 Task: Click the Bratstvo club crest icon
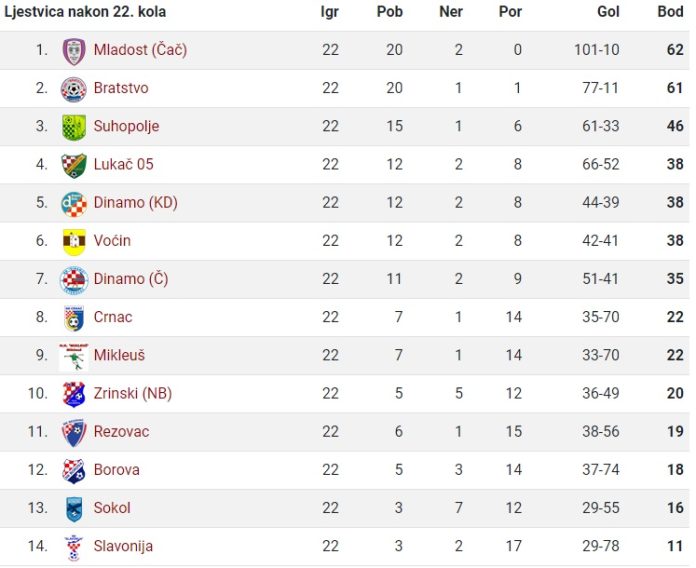[x=74, y=89]
